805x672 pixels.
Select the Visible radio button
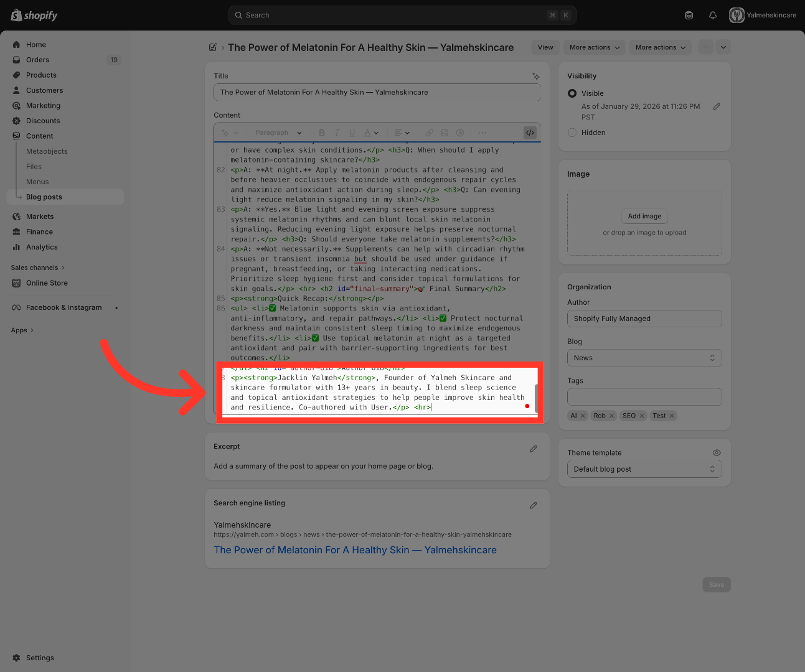(x=572, y=93)
